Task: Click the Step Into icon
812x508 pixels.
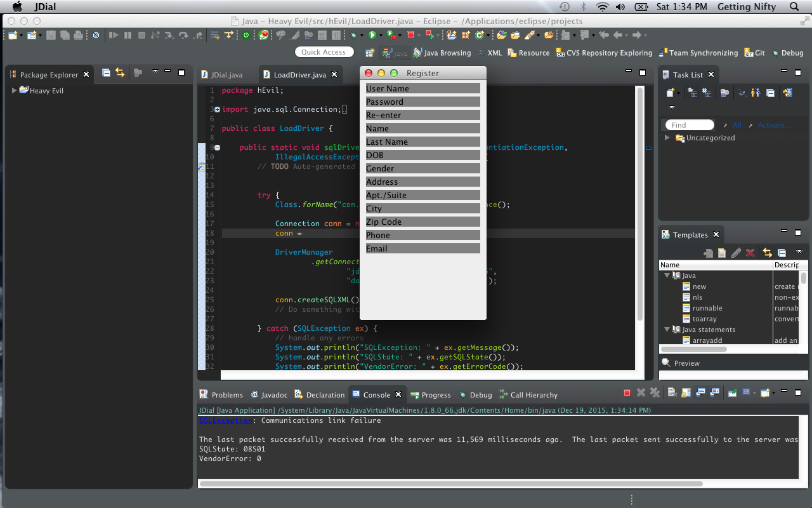Action: [169, 35]
